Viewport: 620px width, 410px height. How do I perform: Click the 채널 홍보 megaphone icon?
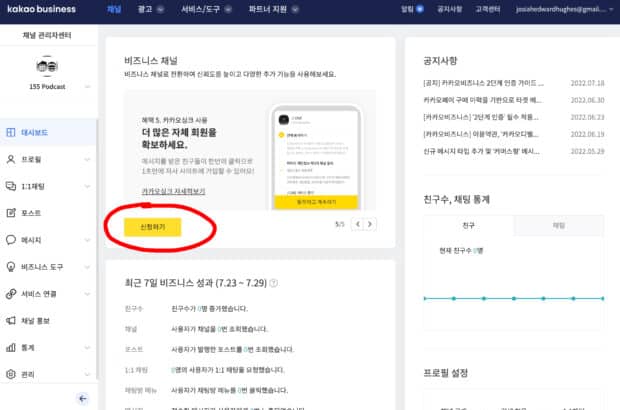coord(11,321)
